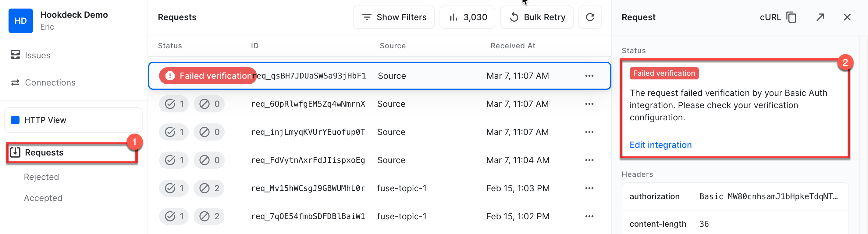
Task: Click the Bulk Retry button
Action: [537, 17]
